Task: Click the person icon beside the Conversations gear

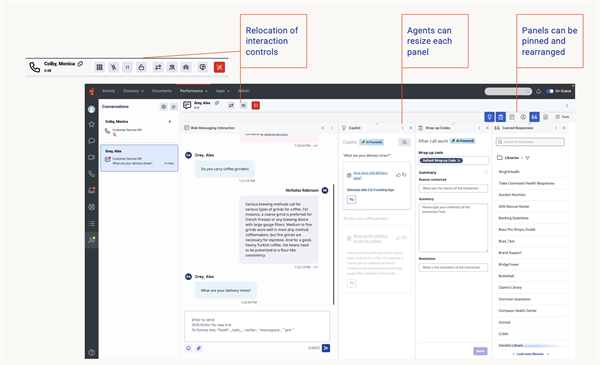Action: [x=174, y=107]
